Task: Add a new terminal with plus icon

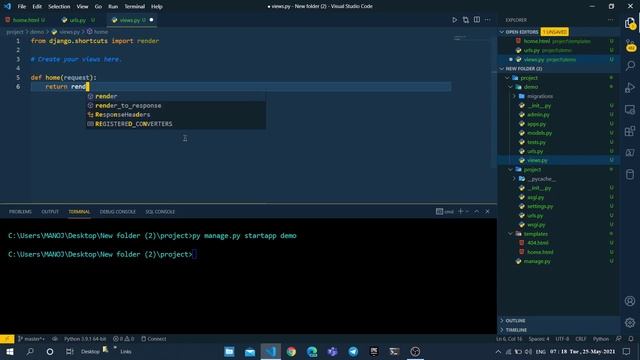Action: [460, 211]
